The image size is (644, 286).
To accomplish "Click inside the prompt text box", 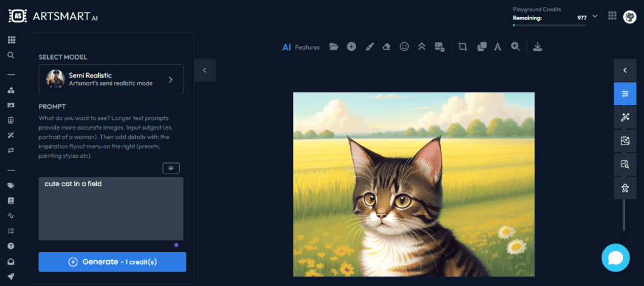I will tap(111, 209).
